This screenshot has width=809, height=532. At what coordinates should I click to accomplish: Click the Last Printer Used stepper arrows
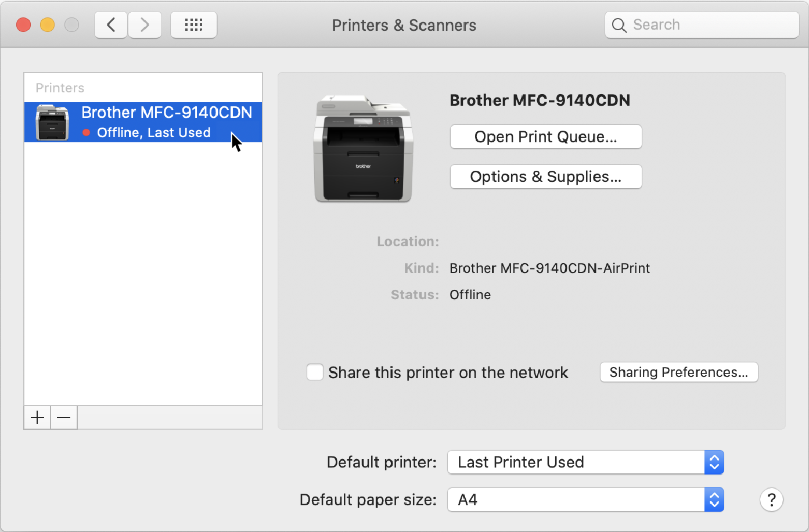pos(714,462)
